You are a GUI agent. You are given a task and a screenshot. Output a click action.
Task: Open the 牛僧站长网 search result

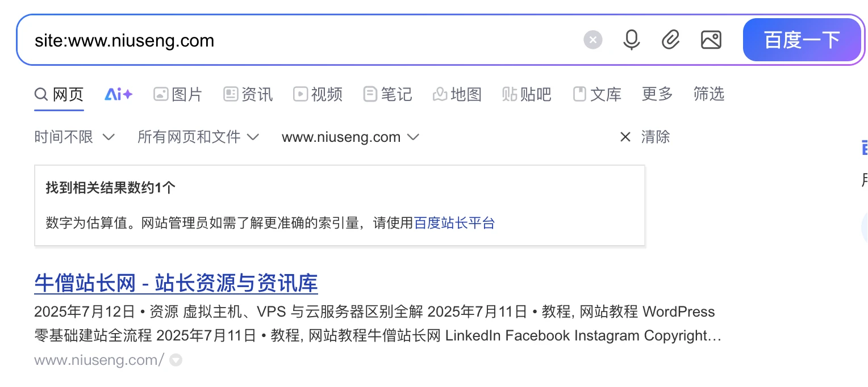(x=176, y=283)
